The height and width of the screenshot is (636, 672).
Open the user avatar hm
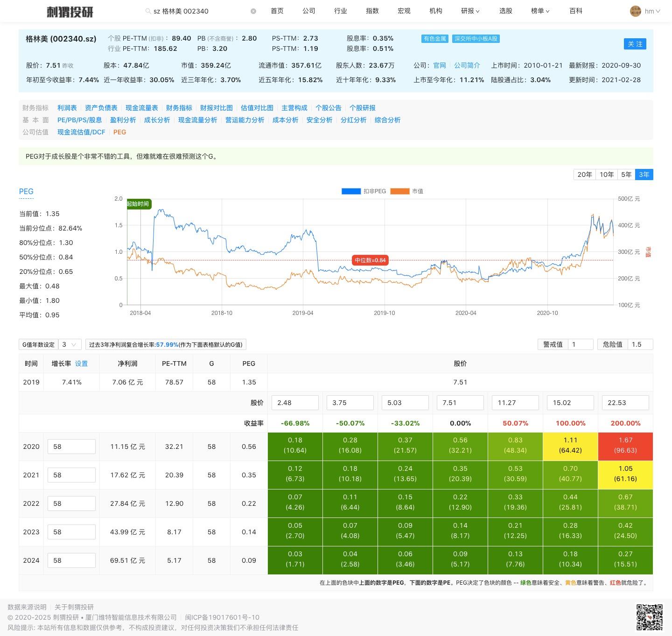coord(635,11)
